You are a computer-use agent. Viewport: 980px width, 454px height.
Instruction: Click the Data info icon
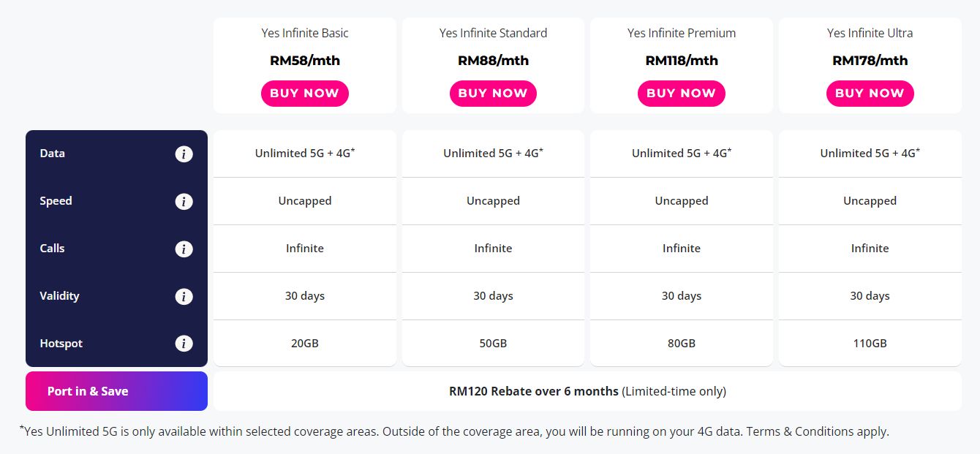[184, 154]
